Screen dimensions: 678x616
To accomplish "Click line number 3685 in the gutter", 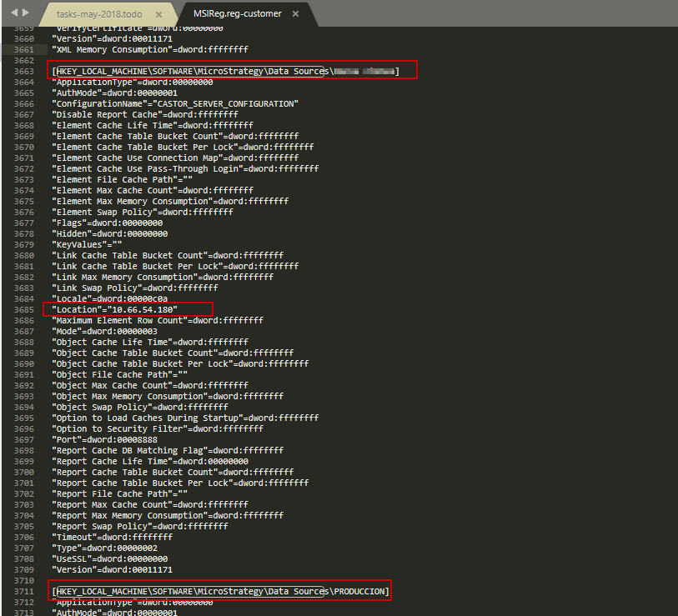I will [24, 309].
